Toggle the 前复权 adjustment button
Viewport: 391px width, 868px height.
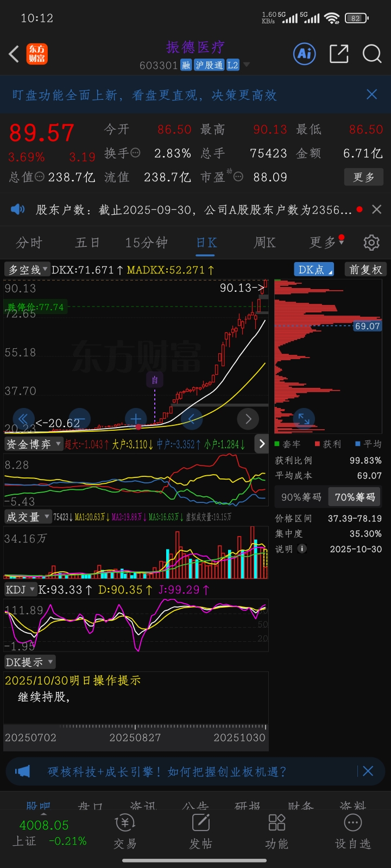pos(365,270)
